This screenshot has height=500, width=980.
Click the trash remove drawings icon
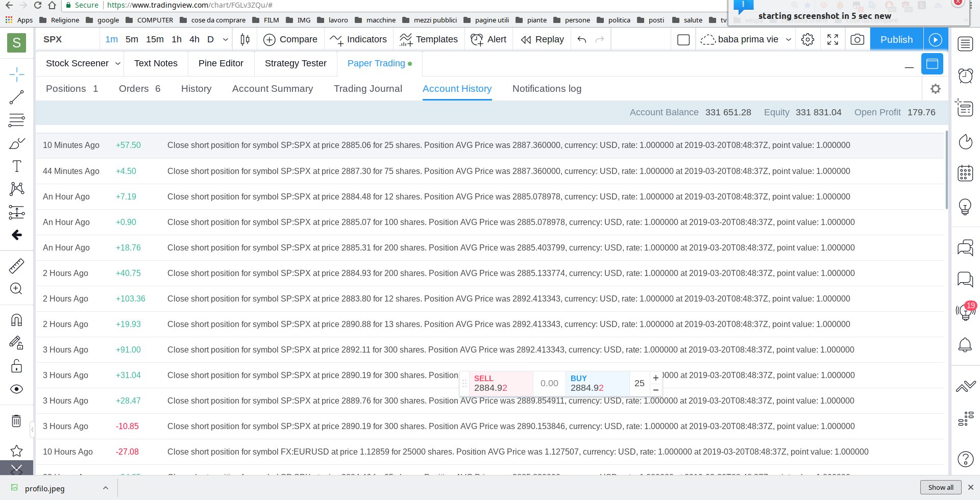pyautogui.click(x=16, y=421)
